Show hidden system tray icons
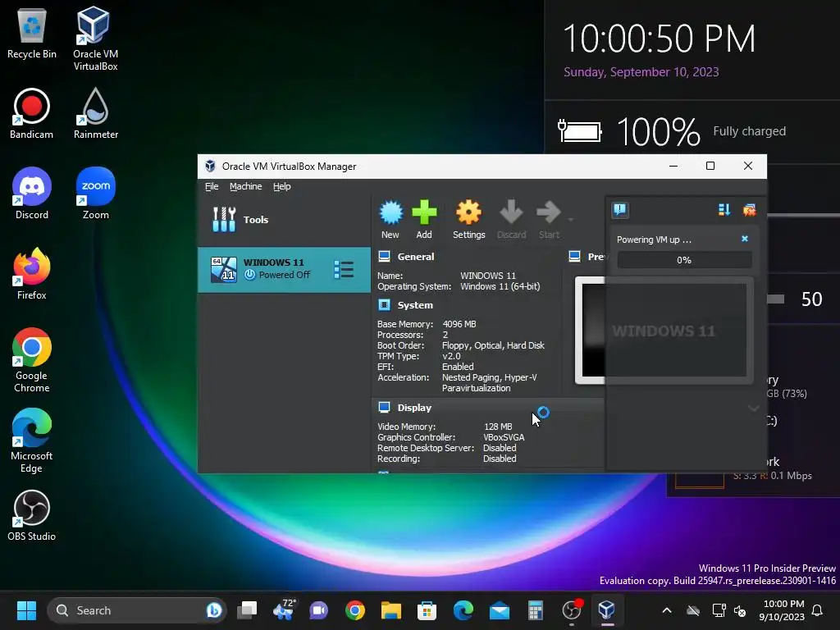This screenshot has height=630, width=840. coord(666,610)
